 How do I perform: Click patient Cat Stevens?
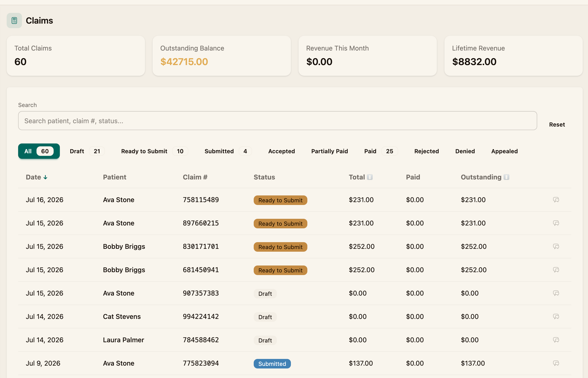click(122, 317)
